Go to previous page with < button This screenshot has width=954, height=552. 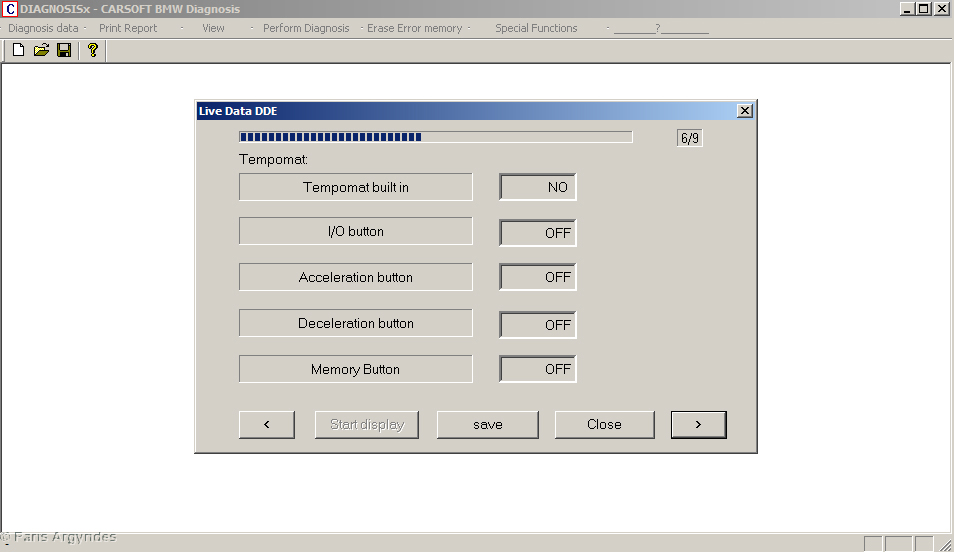click(266, 425)
